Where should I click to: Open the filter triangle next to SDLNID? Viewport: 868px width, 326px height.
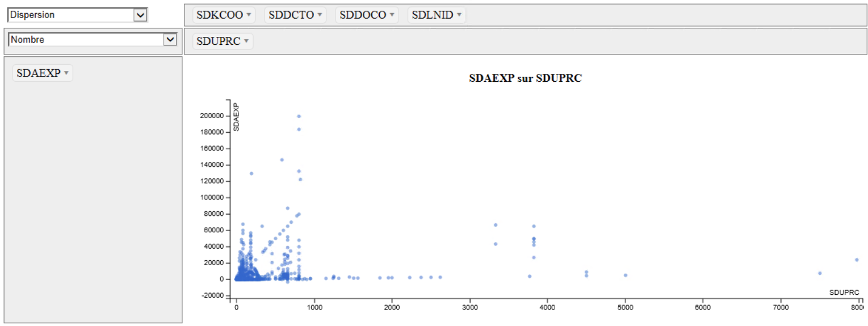[459, 15]
